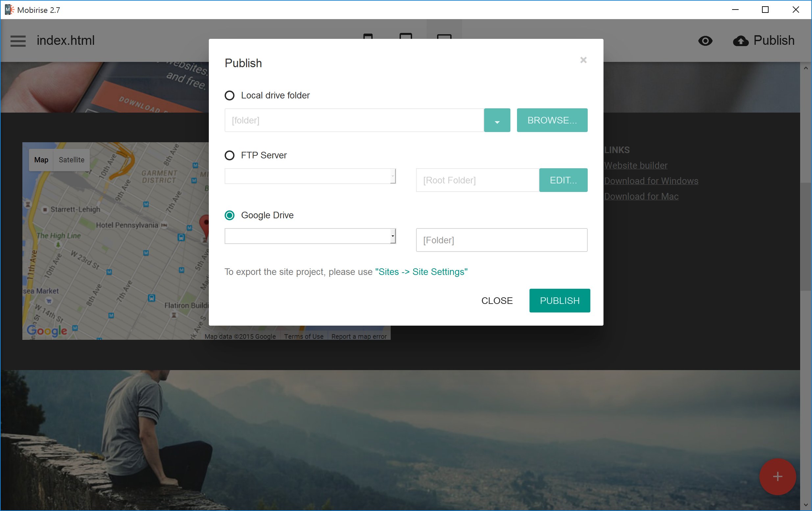Enable the Google Drive radio button

(x=230, y=215)
